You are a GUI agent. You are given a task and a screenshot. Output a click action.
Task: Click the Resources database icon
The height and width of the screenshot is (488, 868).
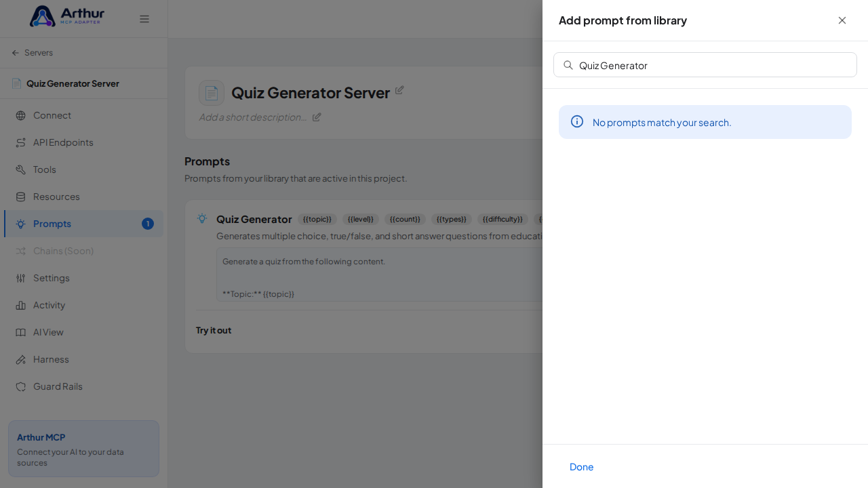[x=21, y=197]
